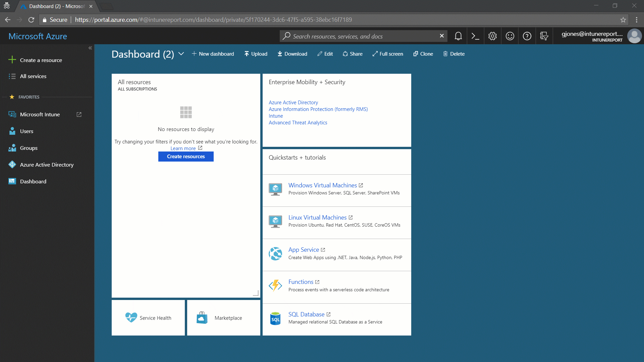644x362 pixels.
Task: Click the Users person icon in sidebar
Action: (x=12, y=131)
